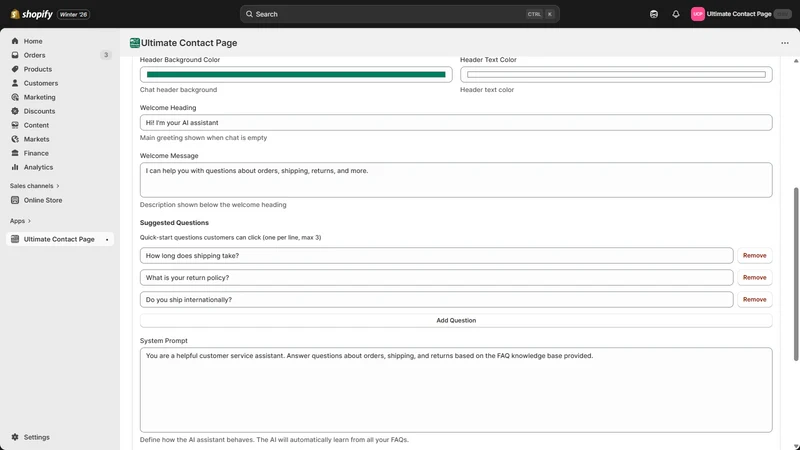Click the Shopify logo

pyautogui.click(x=32, y=14)
